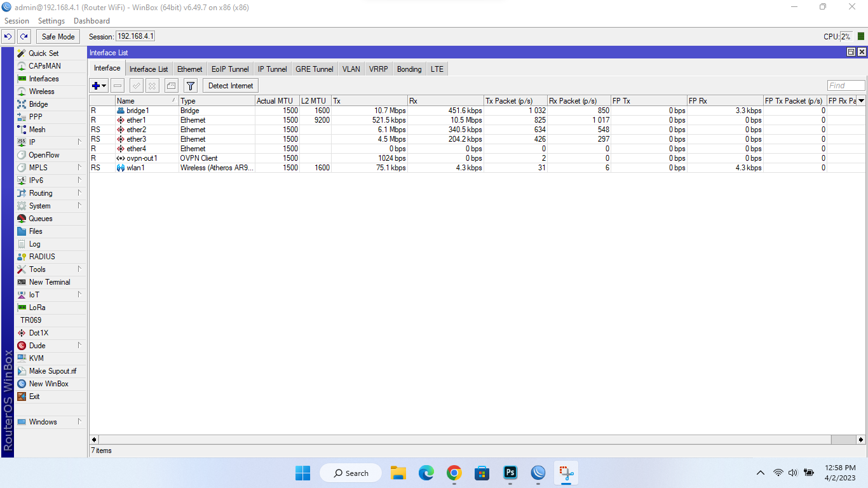The height and width of the screenshot is (488, 868).
Task: Toggle Safe Mode
Action: (x=58, y=37)
